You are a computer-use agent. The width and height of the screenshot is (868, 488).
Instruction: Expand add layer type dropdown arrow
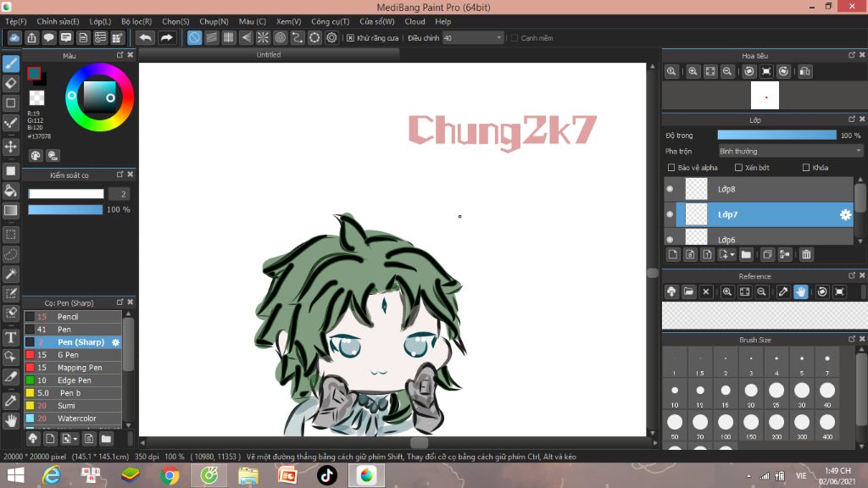tap(732, 254)
